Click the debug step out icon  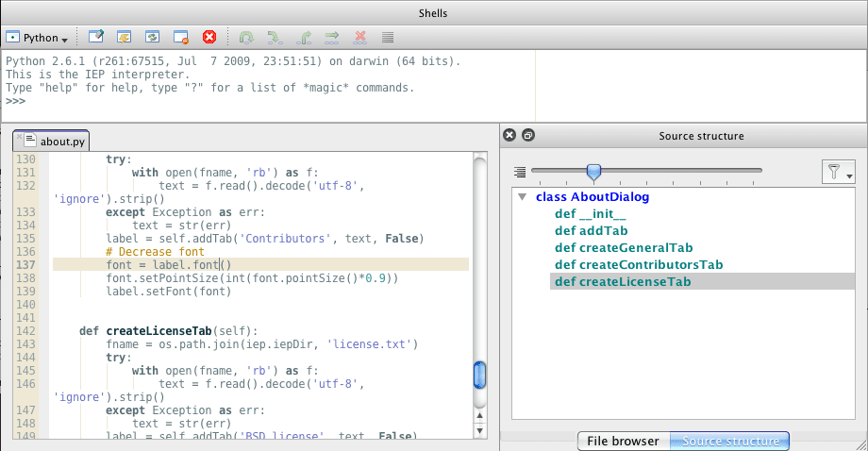(x=304, y=38)
